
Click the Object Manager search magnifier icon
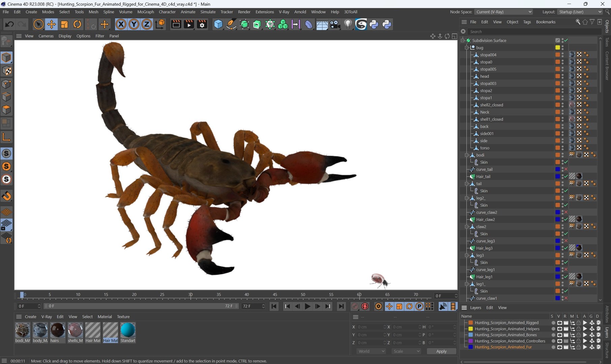point(578,22)
